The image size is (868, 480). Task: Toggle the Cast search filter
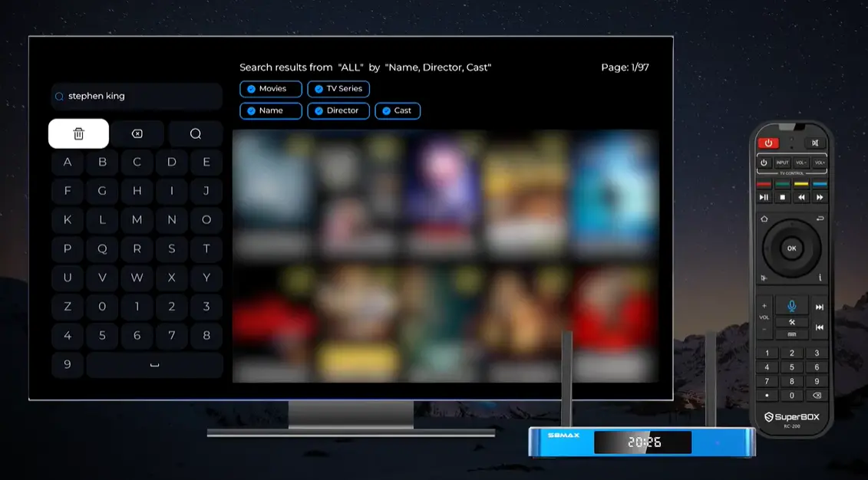coord(398,110)
